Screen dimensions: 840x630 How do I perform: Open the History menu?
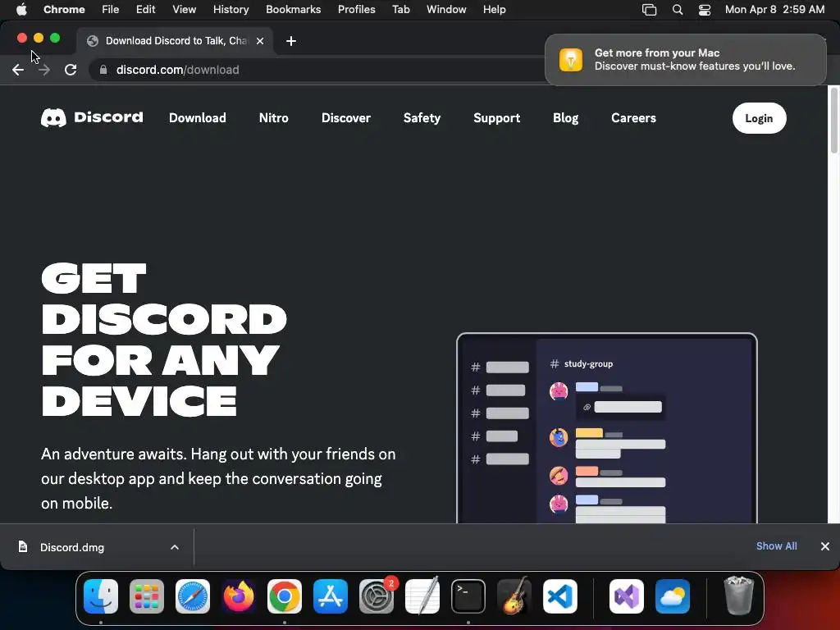click(x=231, y=9)
